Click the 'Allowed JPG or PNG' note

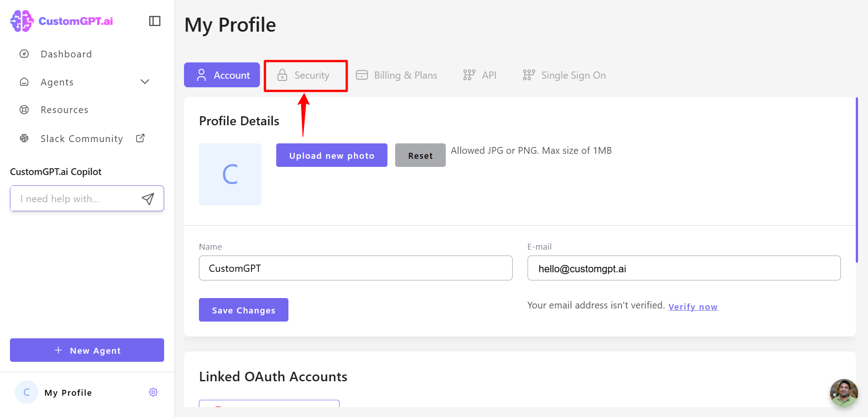click(531, 151)
